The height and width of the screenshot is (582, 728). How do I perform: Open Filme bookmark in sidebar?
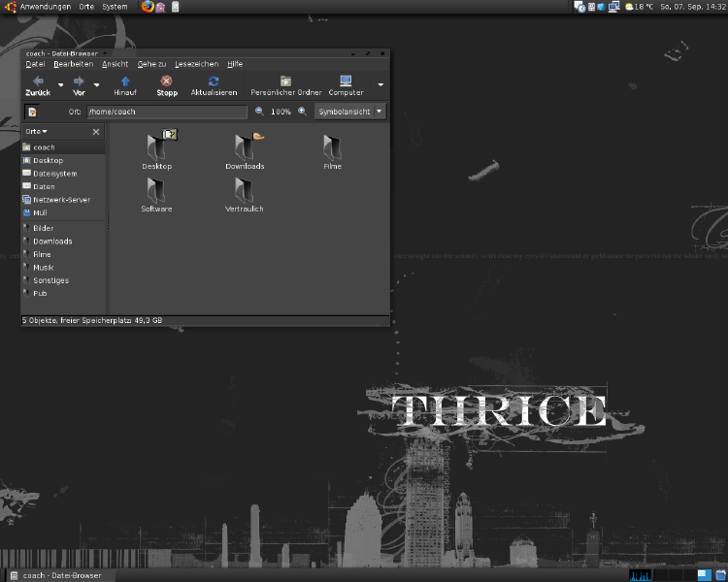coord(63,254)
